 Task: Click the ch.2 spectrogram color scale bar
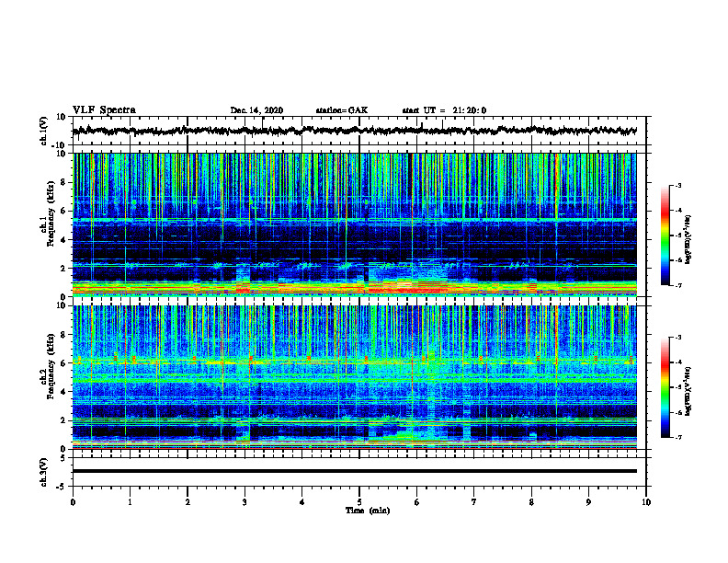(665, 387)
